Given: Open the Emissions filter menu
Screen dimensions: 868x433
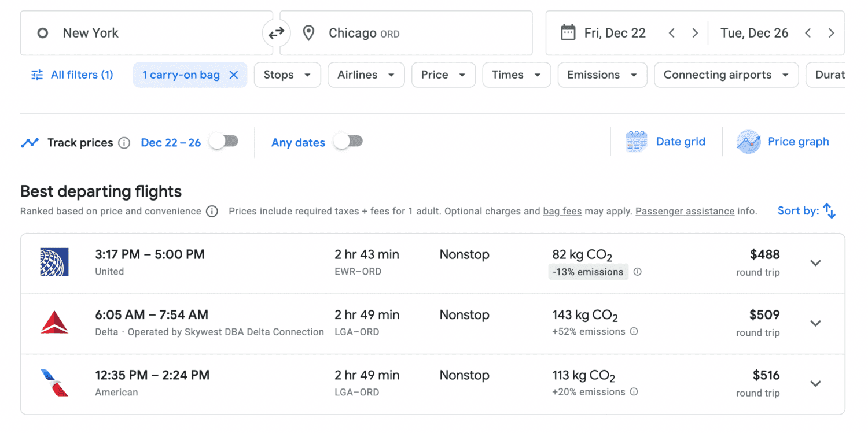Looking at the screenshot, I should pyautogui.click(x=602, y=75).
